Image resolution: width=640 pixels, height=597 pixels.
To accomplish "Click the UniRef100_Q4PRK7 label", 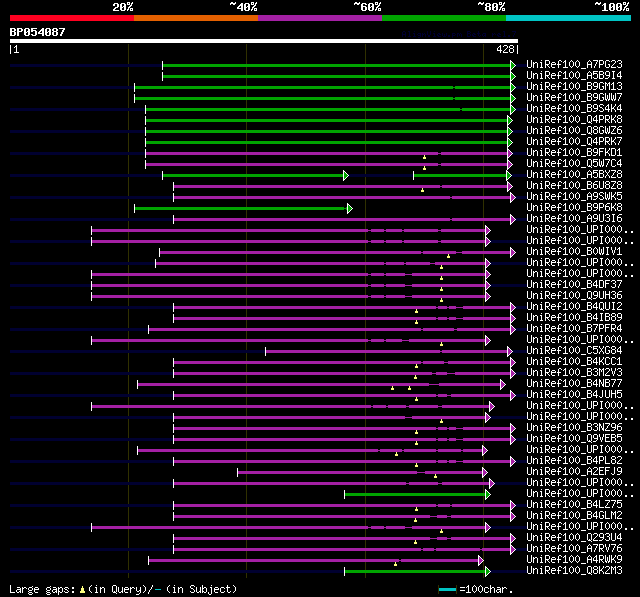I will (x=574, y=142).
